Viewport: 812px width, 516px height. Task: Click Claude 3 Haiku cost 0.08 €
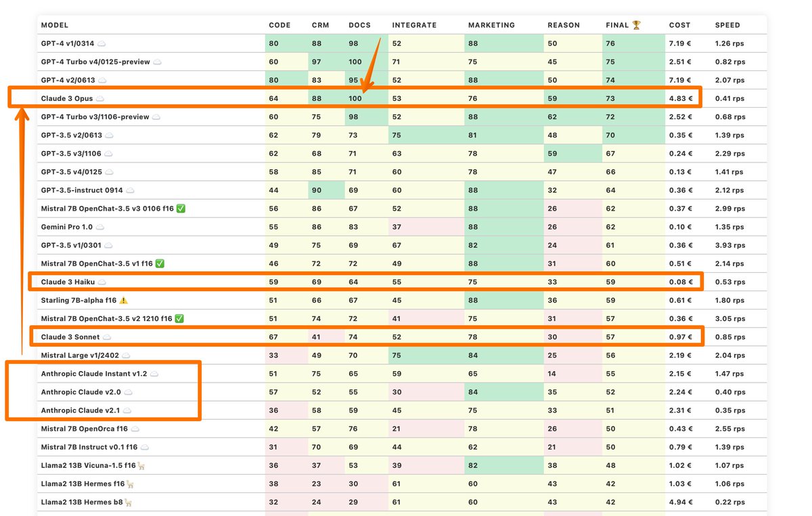pyautogui.click(x=680, y=282)
